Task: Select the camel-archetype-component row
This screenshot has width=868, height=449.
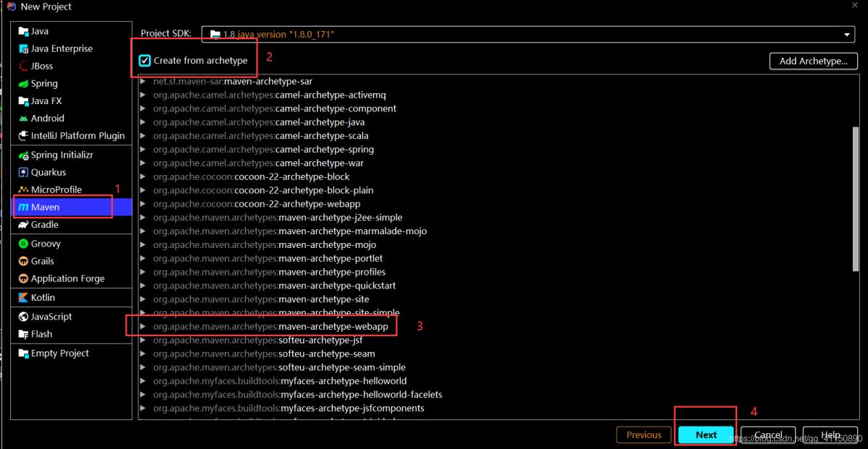Action: coord(496,108)
